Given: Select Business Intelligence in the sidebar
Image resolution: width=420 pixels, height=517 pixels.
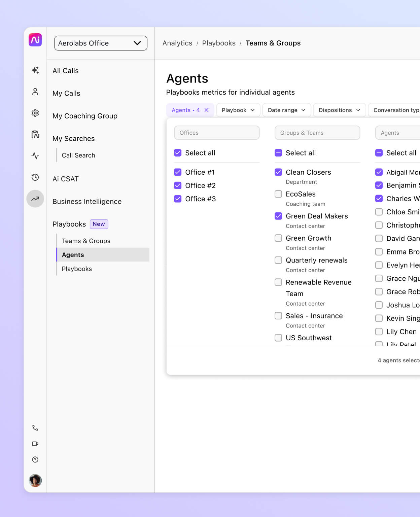Looking at the screenshot, I should [87, 201].
